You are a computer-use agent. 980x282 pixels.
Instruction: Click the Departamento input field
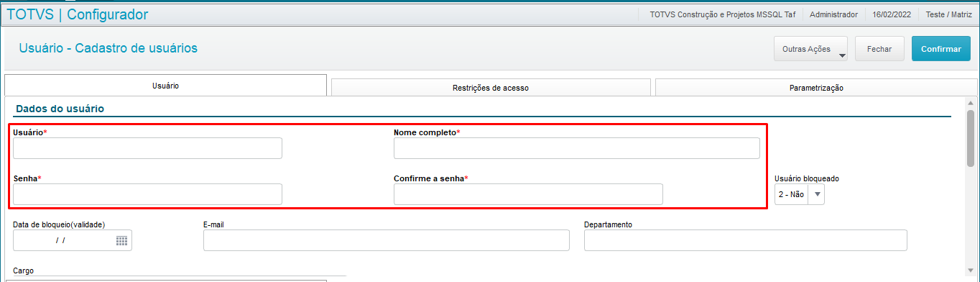(746, 240)
